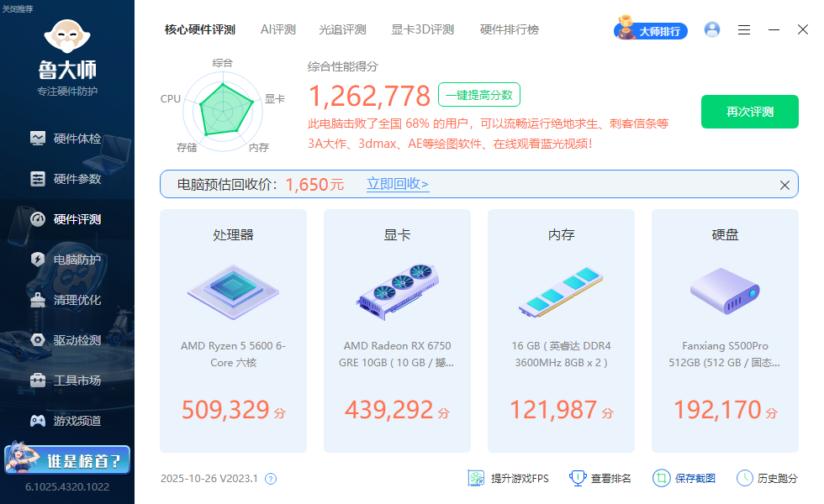
Task: Open the 显卡3D评测 tab
Action: pos(422,29)
